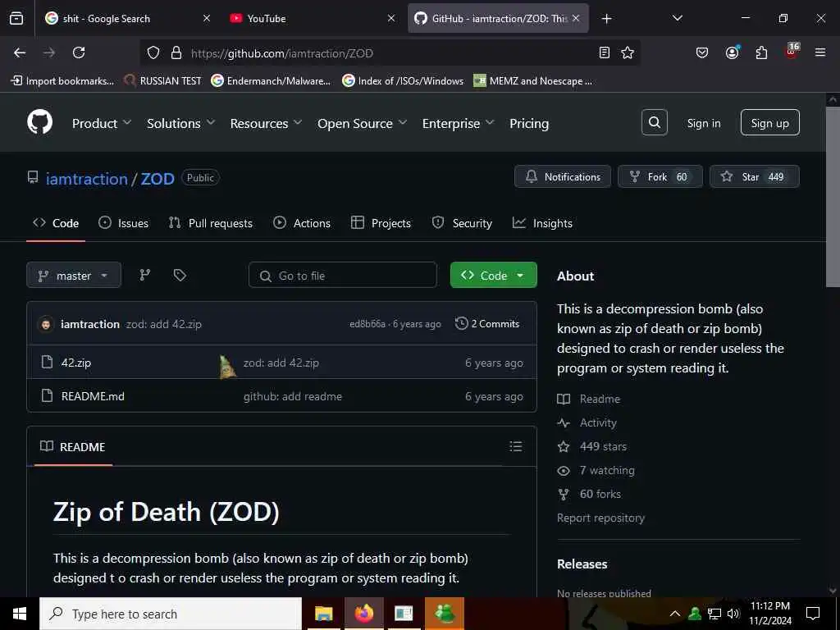The height and width of the screenshot is (630, 840).
Task: Star the repository with Star button
Action: 755,176
